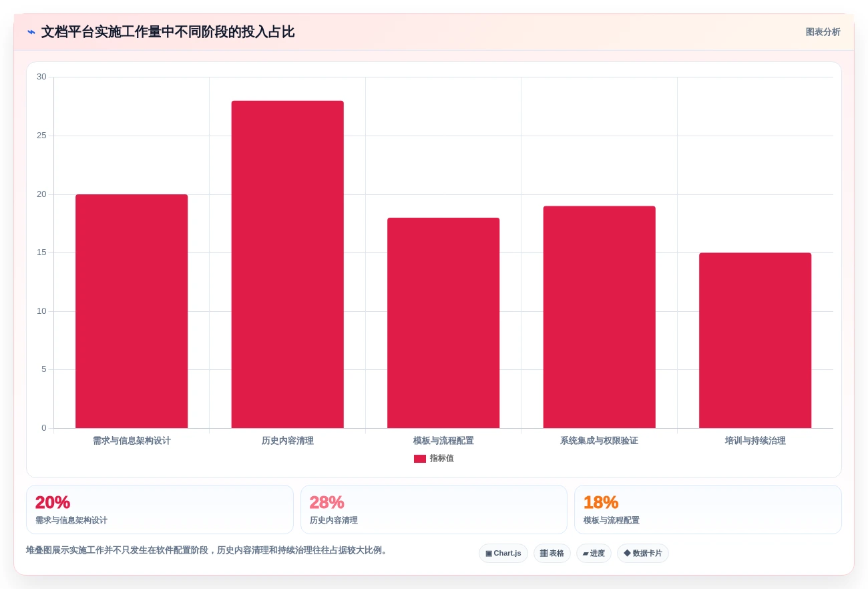The width and height of the screenshot is (868, 589).
Task: Click the y-axis value 30
Action: tap(41, 77)
